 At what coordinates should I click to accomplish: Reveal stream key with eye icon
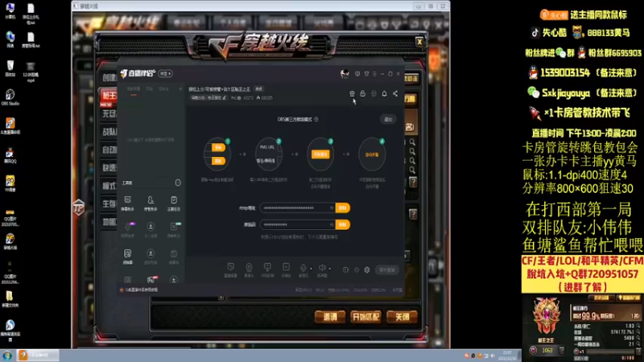click(332, 224)
